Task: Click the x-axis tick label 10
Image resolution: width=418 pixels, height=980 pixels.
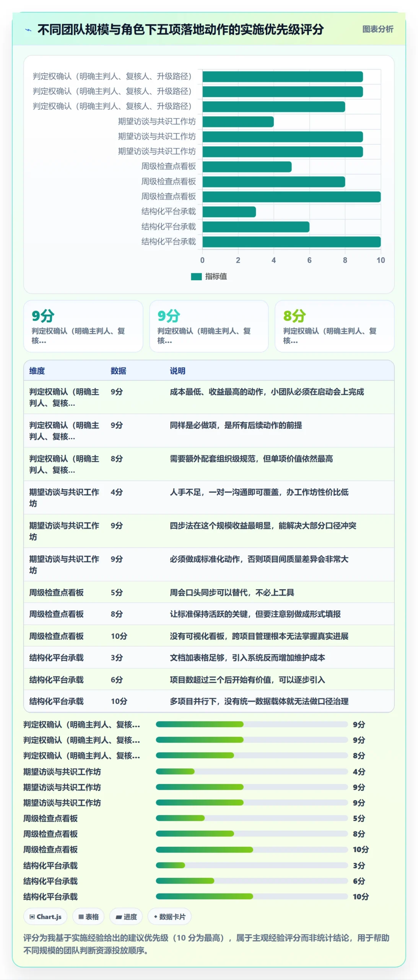Action: tap(381, 260)
